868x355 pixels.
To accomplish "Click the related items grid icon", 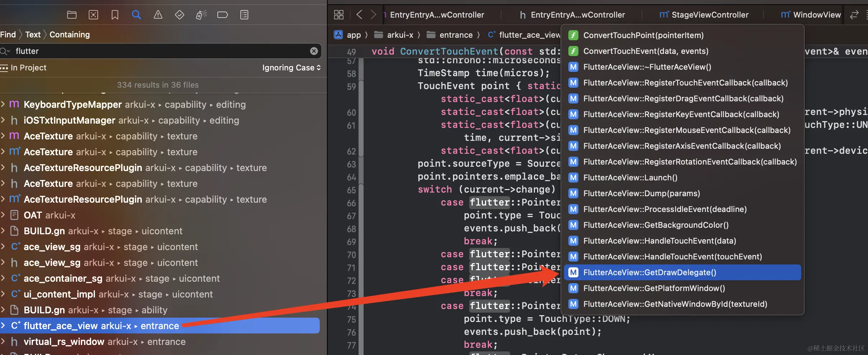I will [339, 15].
